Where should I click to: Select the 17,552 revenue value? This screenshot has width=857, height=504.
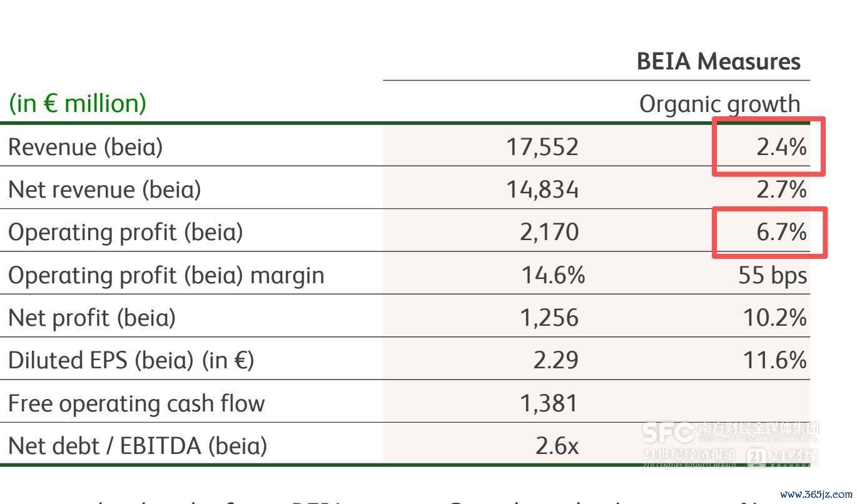pyautogui.click(x=542, y=147)
